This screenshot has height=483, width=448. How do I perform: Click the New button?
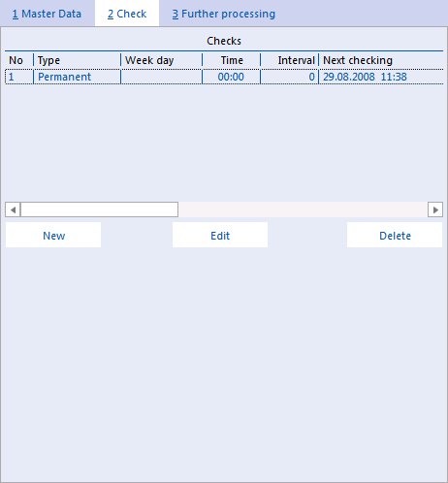click(53, 236)
